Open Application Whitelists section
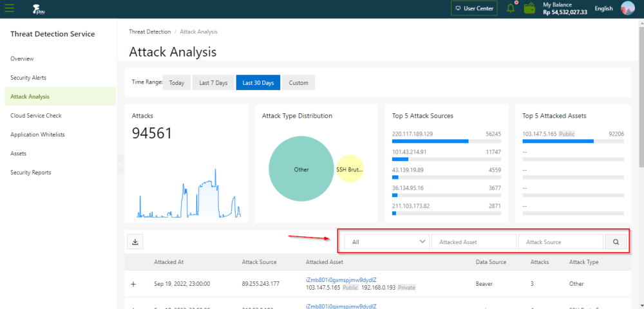This screenshot has height=309, width=644. click(37, 134)
